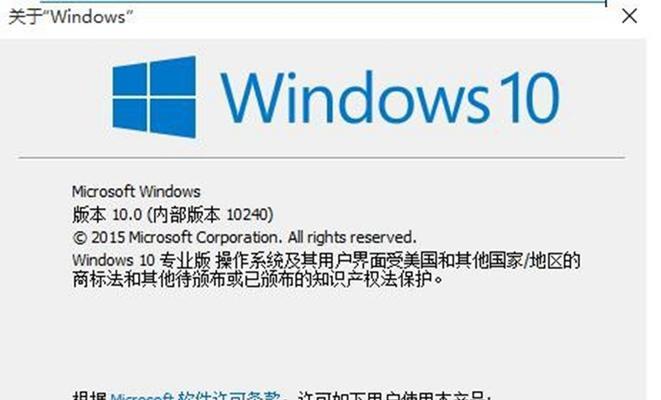Click the build number 10240
The image size is (661, 400).
[x=247, y=215]
